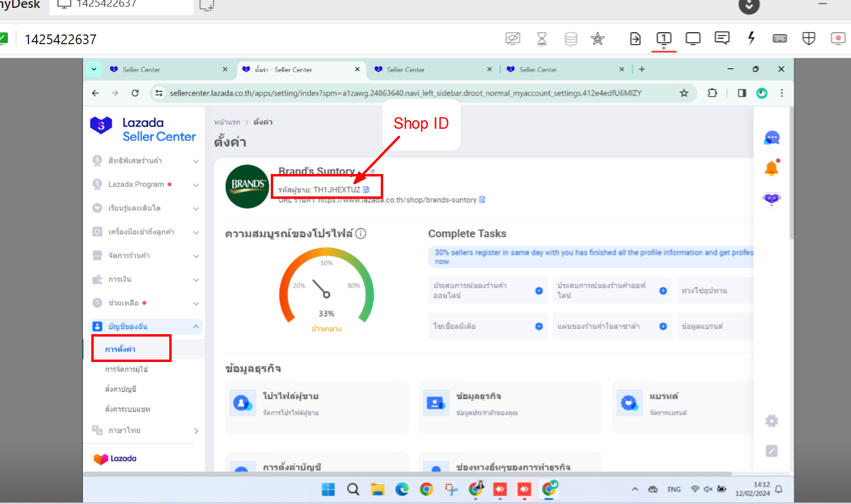Open AnyDesk chat icon in toolbar
This screenshot has width=851, height=504.
coord(722,39)
